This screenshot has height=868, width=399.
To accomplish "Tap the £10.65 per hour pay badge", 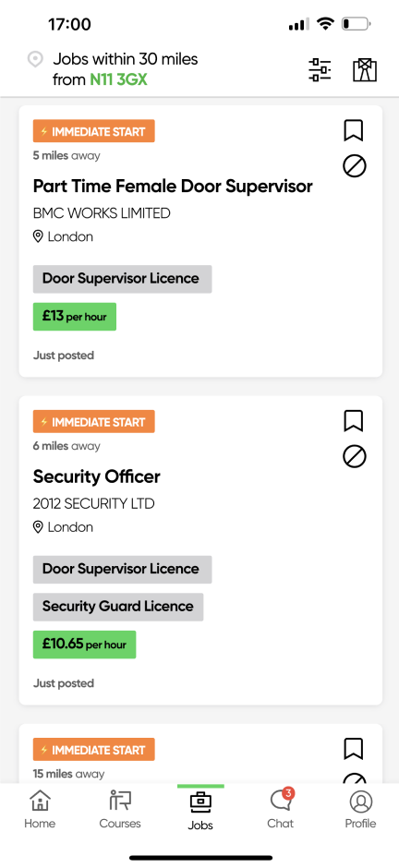I will [85, 645].
